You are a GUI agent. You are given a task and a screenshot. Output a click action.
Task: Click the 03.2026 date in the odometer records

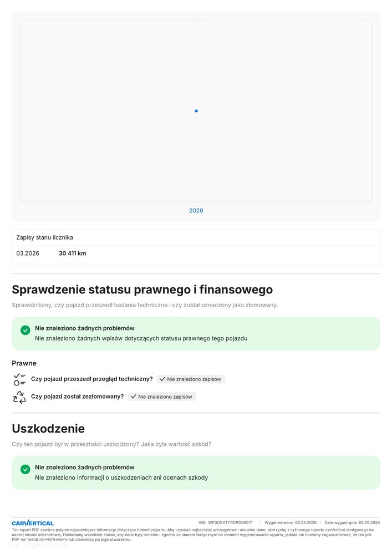28,253
